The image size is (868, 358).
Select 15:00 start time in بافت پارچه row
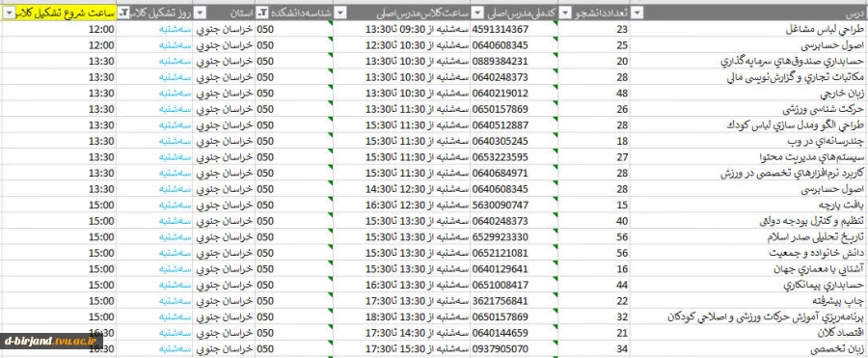pyautogui.click(x=59, y=206)
